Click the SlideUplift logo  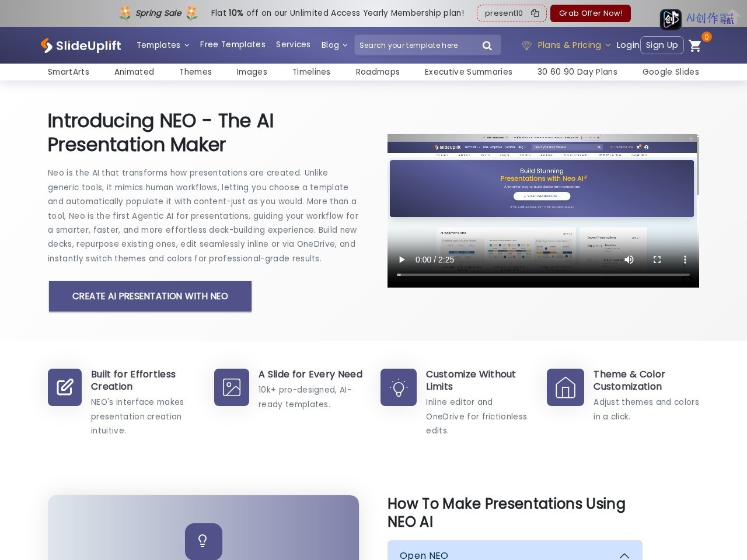click(x=81, y=45)
